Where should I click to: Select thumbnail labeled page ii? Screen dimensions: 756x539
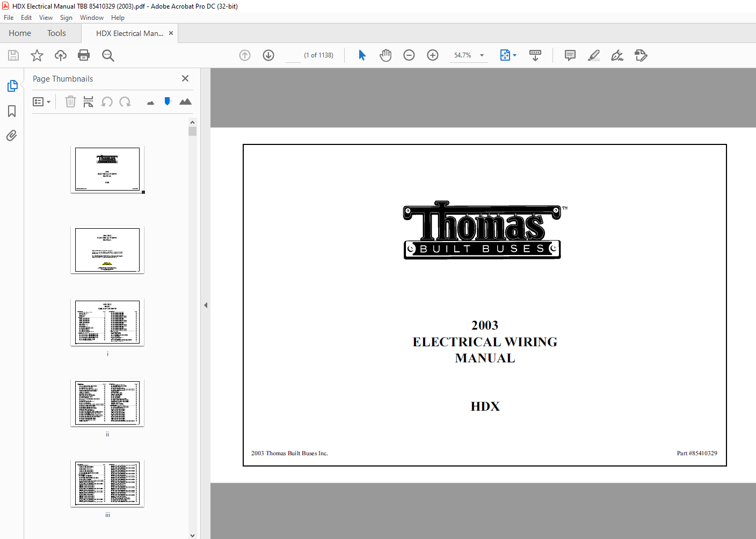click(x=107, y=403)
